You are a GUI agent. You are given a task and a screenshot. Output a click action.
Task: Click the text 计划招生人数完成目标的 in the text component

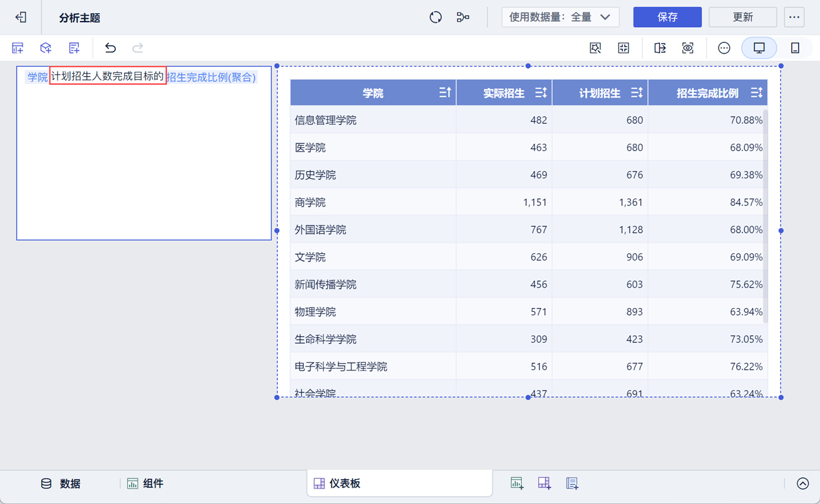coord(107,76)
